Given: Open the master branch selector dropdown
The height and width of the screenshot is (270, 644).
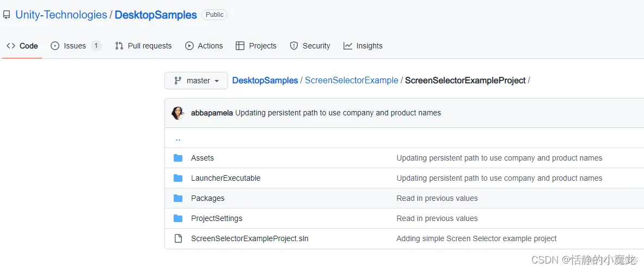Looking at the screenshot, I should click(x=197, y=81).
